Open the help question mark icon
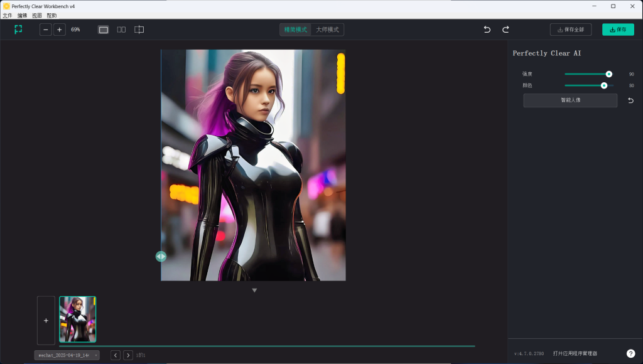643x364 pixels. point(630,354)
